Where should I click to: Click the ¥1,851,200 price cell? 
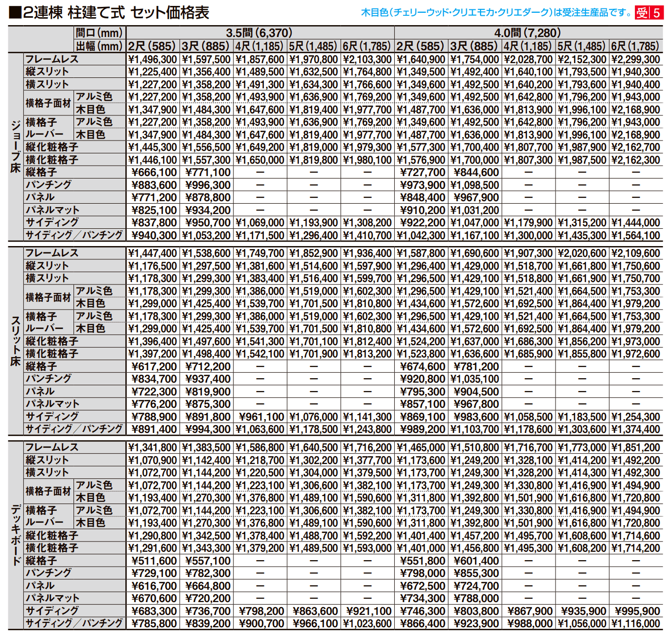click(635, 447)
